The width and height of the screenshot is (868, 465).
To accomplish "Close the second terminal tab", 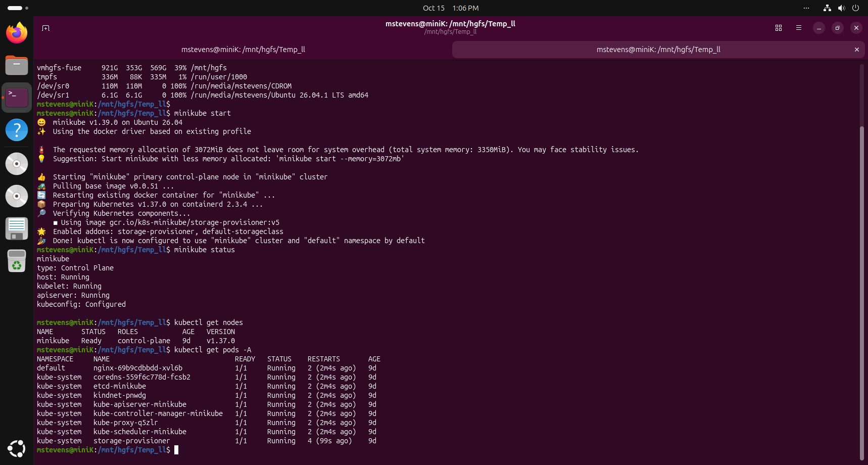I will coord(857,50).
